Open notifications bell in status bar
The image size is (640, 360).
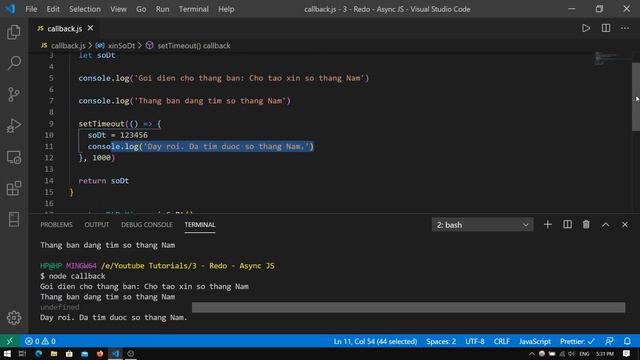(627, 341)
